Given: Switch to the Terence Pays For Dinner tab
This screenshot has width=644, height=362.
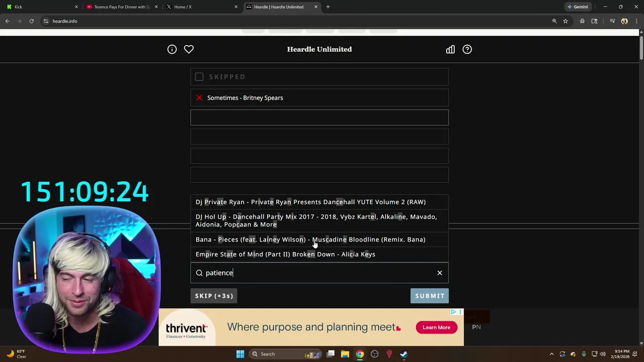Looking at the screenshot, I should tap(122, 7).
